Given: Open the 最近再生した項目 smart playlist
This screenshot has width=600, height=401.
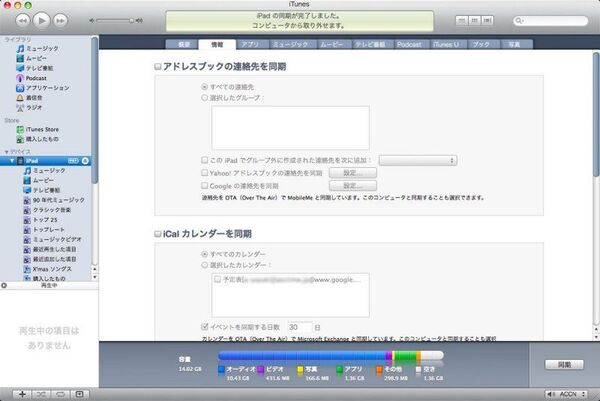Looking at the screenshot, I should [x=50, y=249].
